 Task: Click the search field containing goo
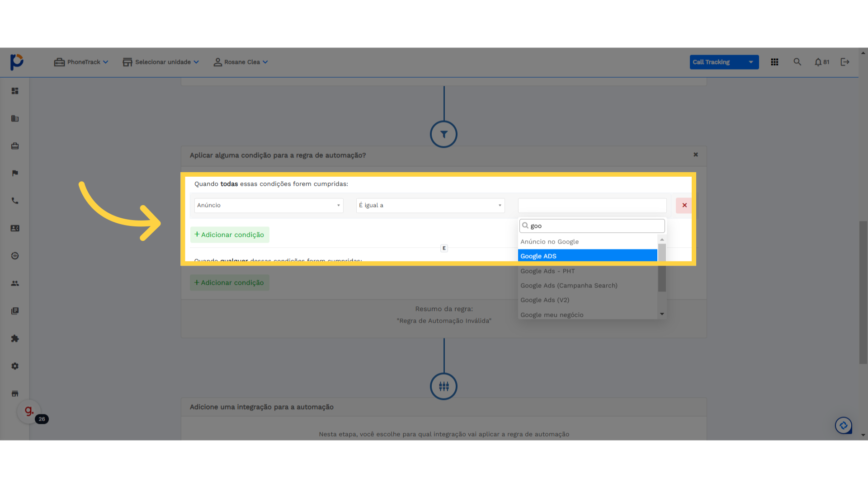592,226
